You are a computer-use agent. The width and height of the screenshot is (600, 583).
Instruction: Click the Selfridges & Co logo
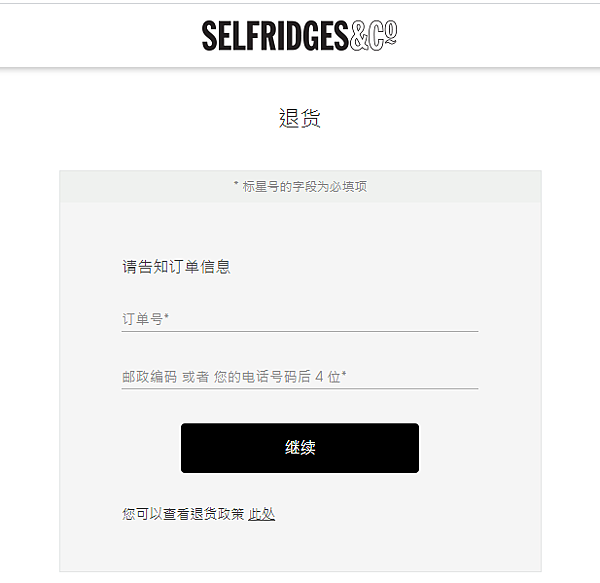pos(300,36)
